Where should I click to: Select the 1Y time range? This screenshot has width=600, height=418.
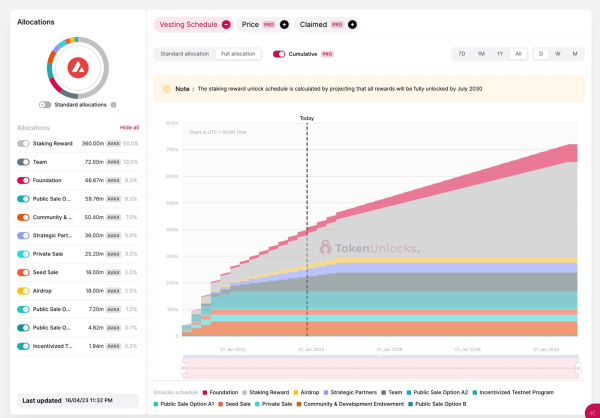[x=499, y=53]
